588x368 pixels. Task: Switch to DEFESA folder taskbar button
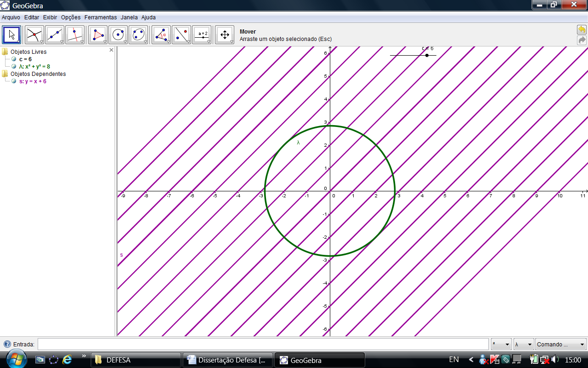point(136,360)
